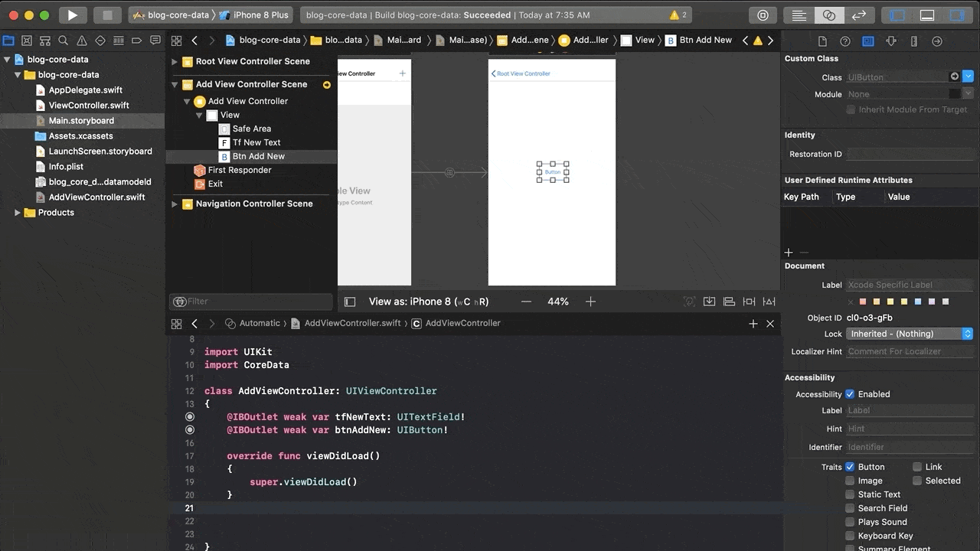
Task: Open the Resolve Auto Layout Issues menu
Action: click(x=769, y=302)
